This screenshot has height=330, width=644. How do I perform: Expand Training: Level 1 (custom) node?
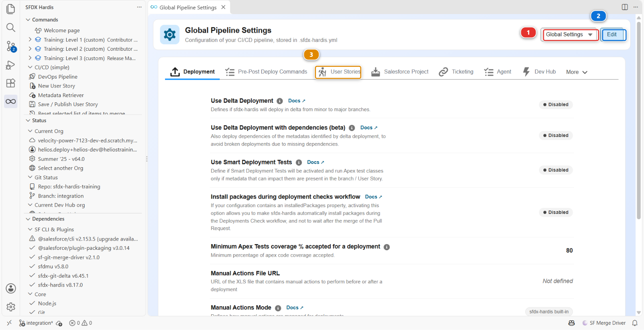30,39
